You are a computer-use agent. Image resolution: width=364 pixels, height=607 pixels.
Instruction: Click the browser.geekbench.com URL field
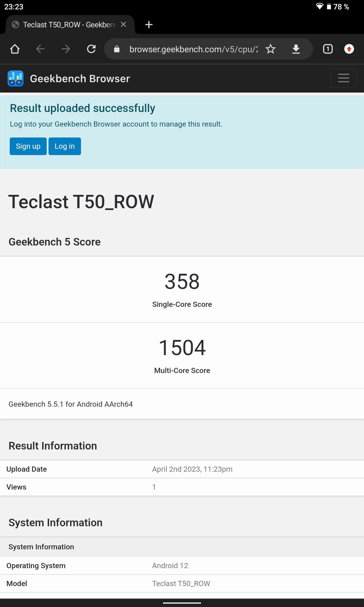pos(194,49)
